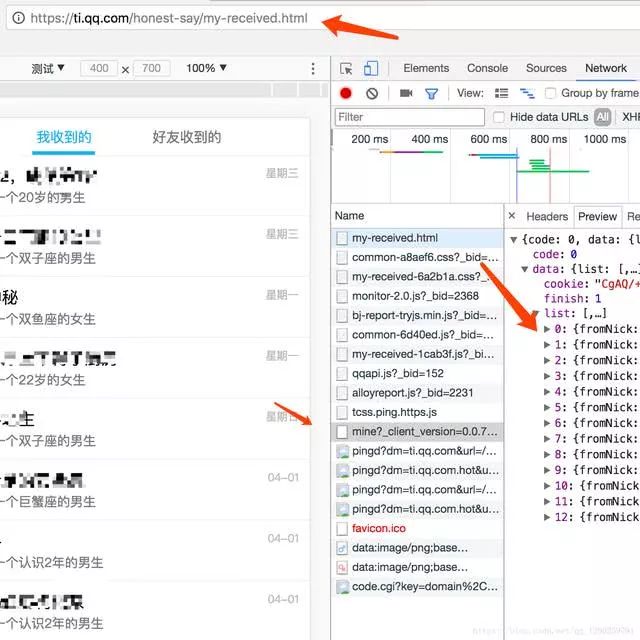This screenshot has width=640, height=640.
Task: Toggle the network filter funnel icon
Action: point(432,93)
